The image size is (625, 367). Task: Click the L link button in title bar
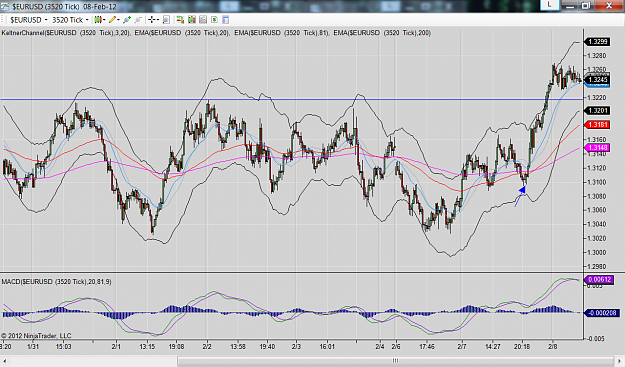(x=550, y=4)
